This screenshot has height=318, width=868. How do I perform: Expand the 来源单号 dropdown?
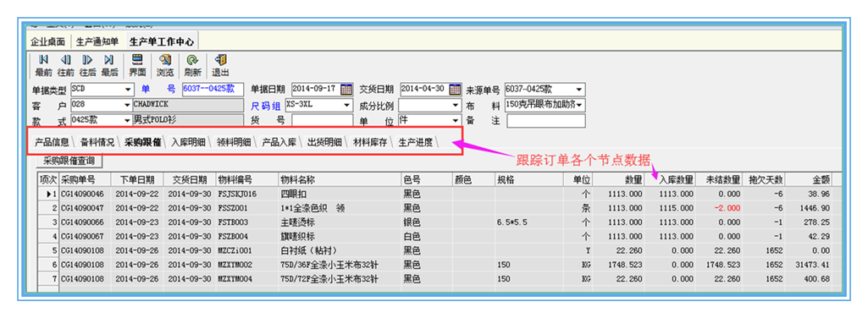[579, 90]
